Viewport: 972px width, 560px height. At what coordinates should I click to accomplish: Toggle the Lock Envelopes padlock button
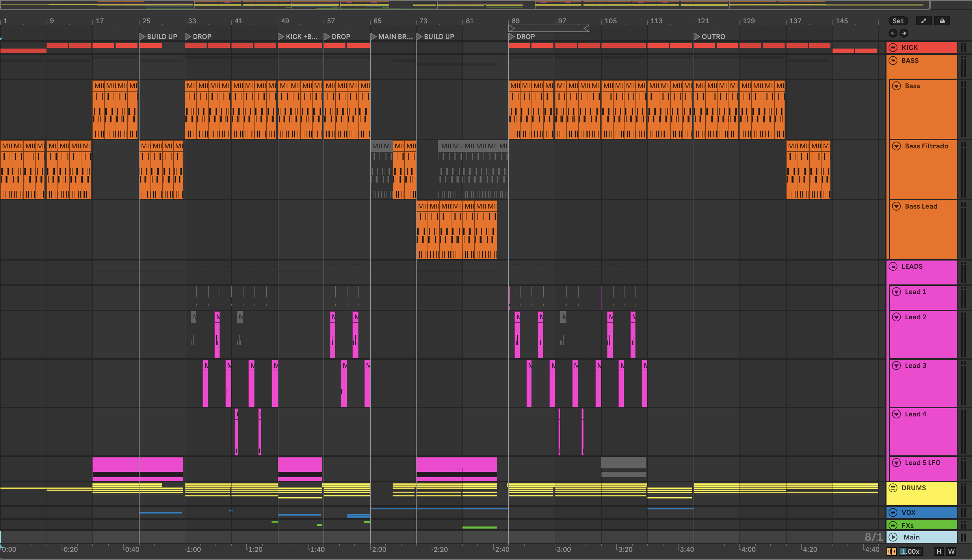tap(942, 21)
